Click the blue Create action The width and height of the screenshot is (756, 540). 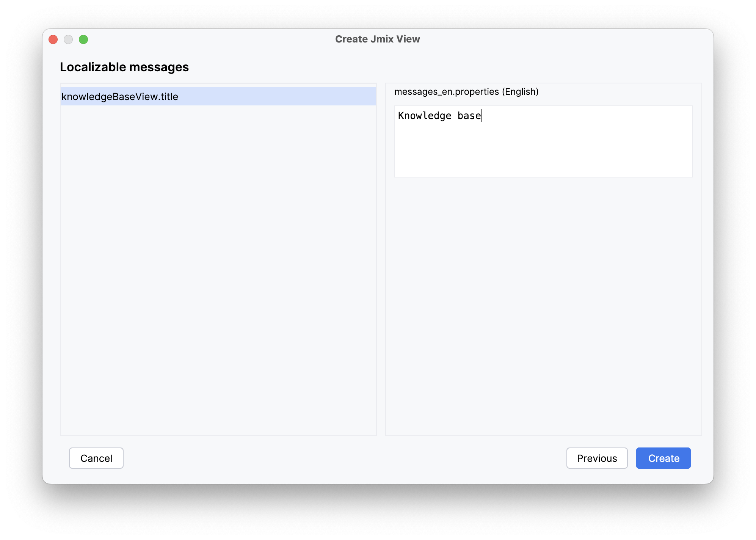click(x=663, y=458)
